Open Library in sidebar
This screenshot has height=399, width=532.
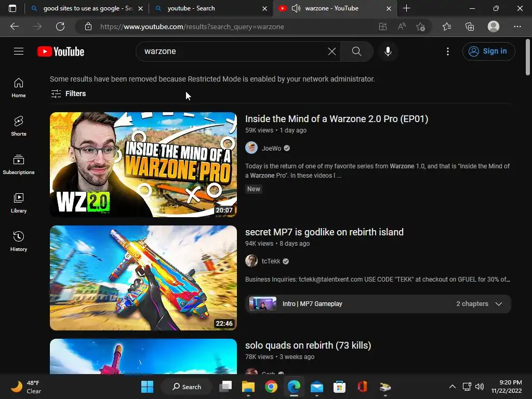tap(19, 203)
